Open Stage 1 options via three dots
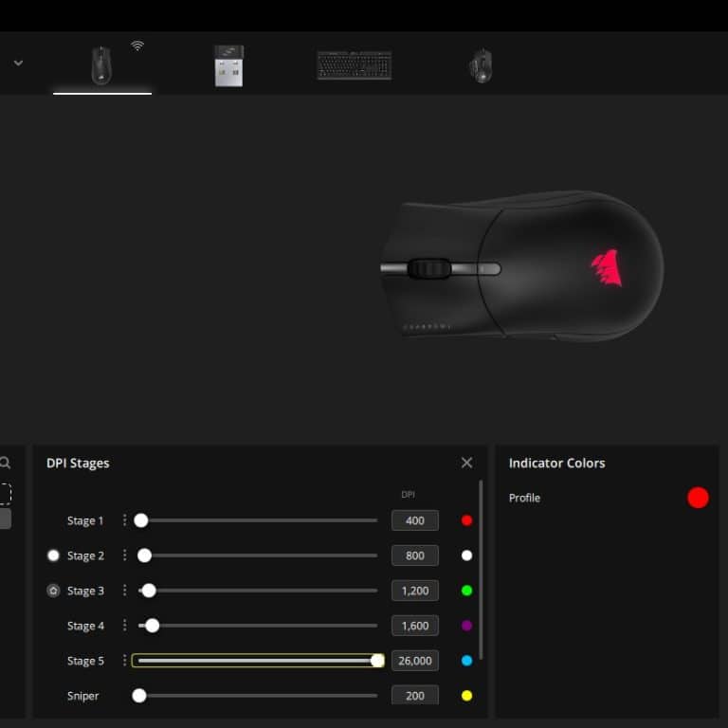This screenshot has width=728, height=728. point(124,520)
